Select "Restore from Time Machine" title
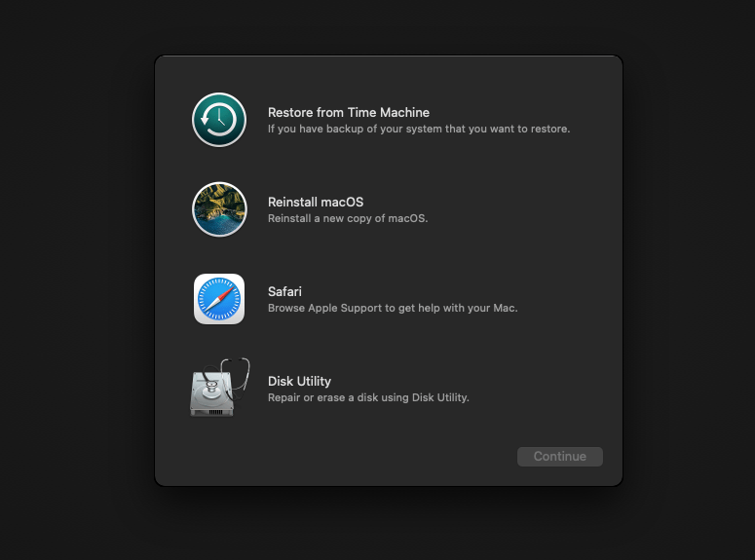Screen dimensions: 755x560 [x=349, y=113]
